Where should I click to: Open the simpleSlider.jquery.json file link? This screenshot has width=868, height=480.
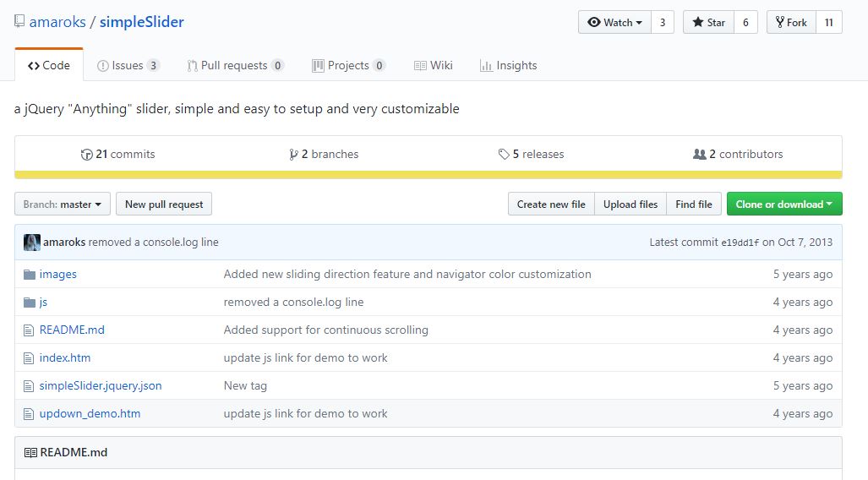click(x=101, y=386)
